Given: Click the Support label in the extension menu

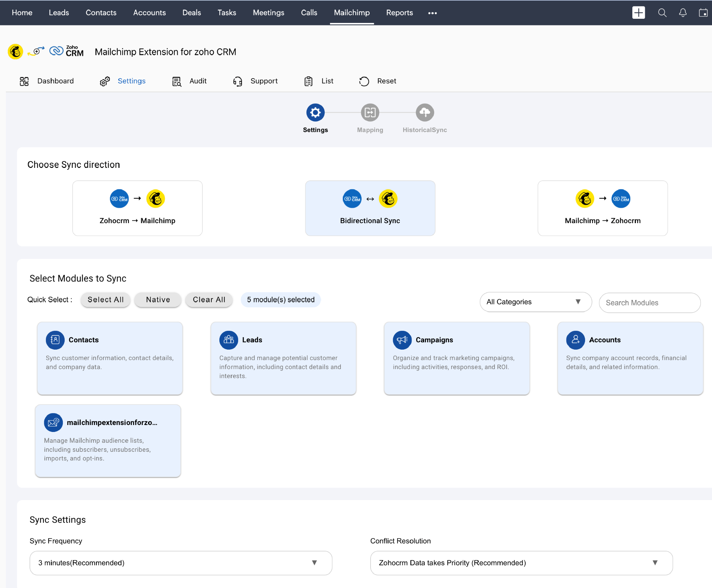Looking at the screenshot, I should click(264, 81).
